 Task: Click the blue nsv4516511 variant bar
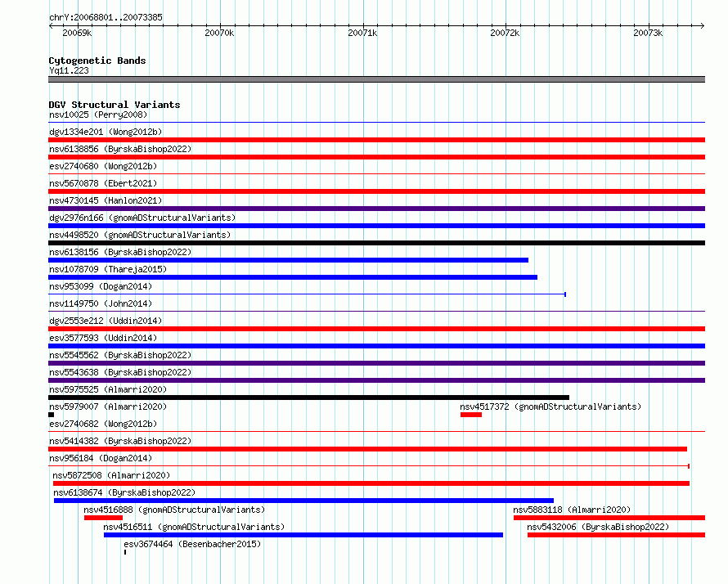pyautogui.click(x=303, y=535)
